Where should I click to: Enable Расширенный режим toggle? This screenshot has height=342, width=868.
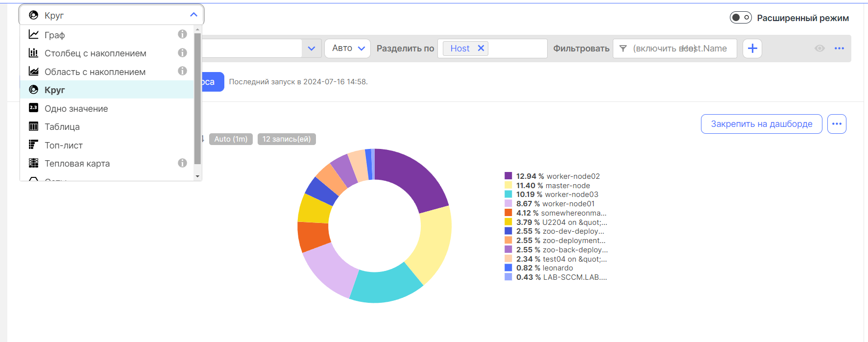740,18
